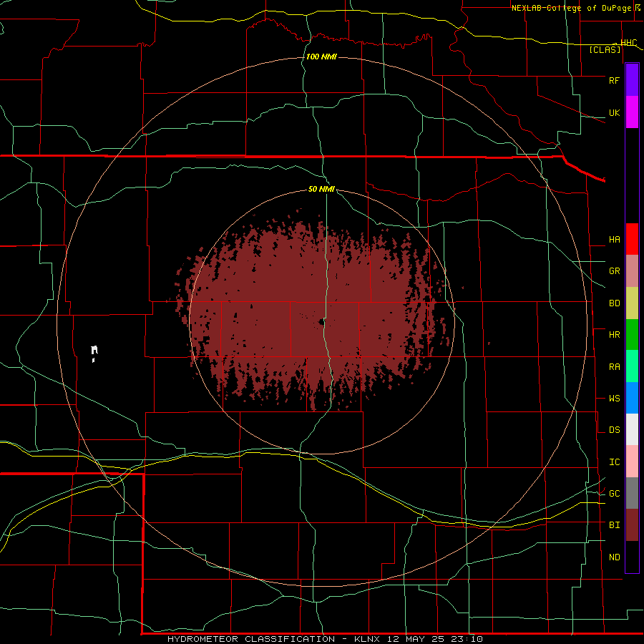This screenshot has width=644, height=644.
Task: Pick the green HR legend swatch
Action: 632,335
